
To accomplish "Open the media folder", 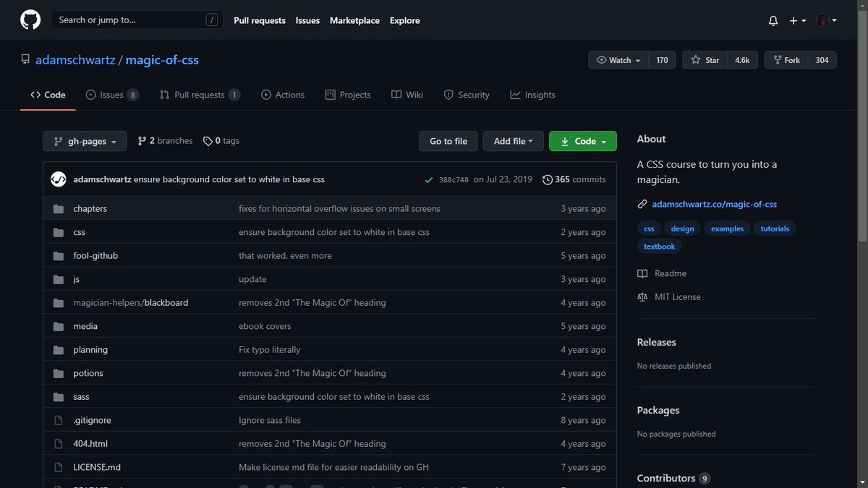I will [85, 326].
